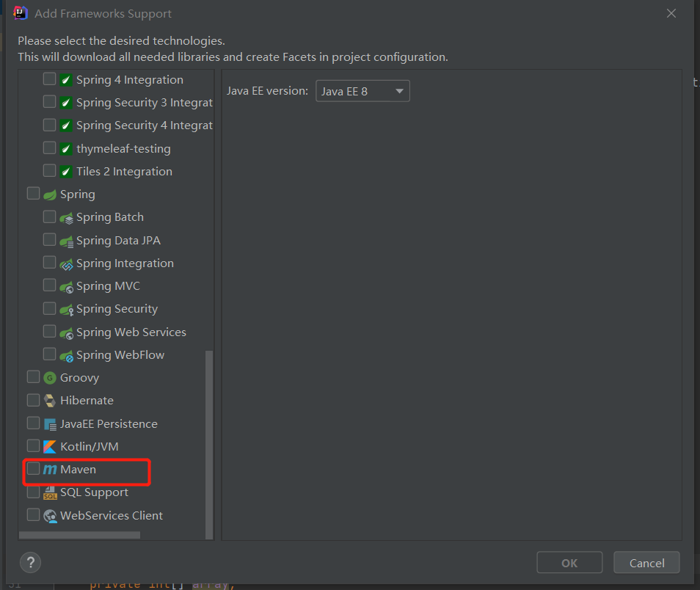Click the Groovy G icon
Image resolution: width=700 pixels, height=590 pixels.
pos(50,378)
